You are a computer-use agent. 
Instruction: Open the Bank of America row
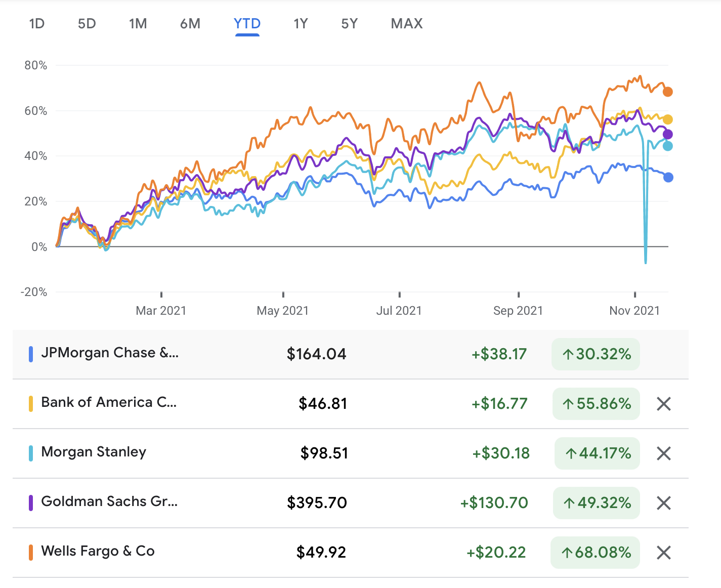(x=351, y=404)
